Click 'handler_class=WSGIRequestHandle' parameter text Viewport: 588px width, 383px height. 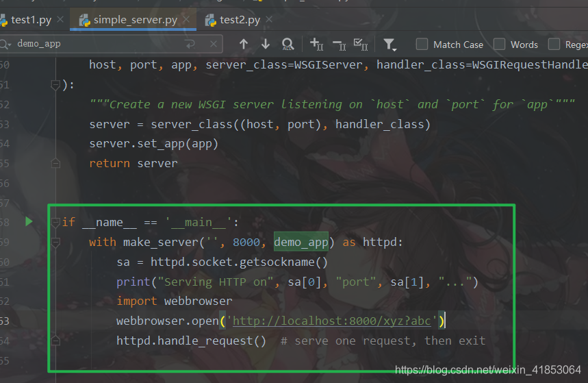(483, 64)
